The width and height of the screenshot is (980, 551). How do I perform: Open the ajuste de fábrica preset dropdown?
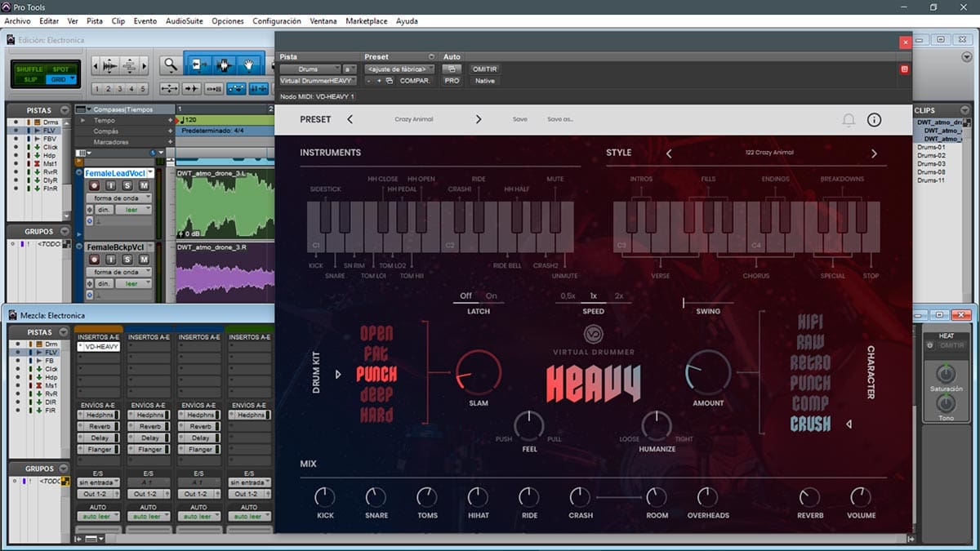click(x=399, y=69)
